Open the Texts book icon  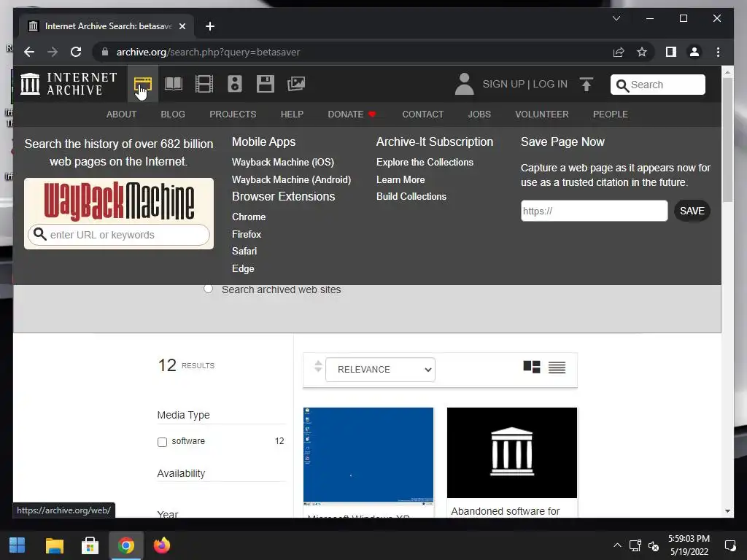pyautogui.click(x=174, y=85)
